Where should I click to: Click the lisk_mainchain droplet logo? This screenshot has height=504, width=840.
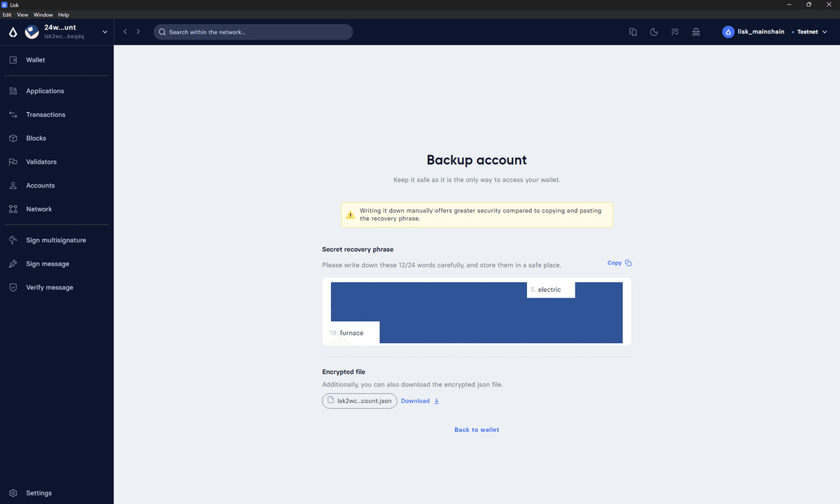(x=728, y=31)
